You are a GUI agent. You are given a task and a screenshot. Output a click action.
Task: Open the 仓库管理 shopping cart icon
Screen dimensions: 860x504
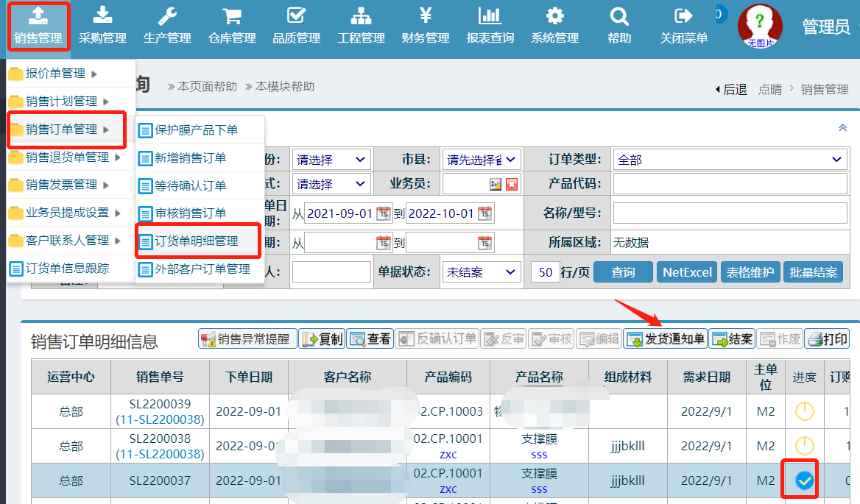pyautogui.click(x=232, y=16)
